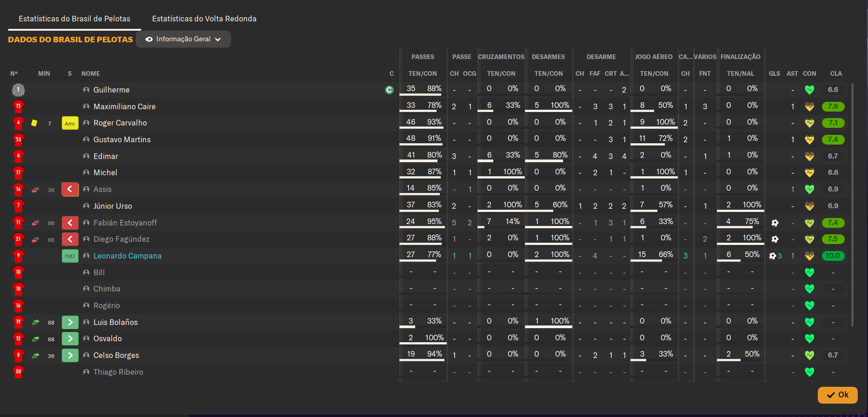The image size is (868, 417).
Task: Click player profile icon beside Gustavo Martins
Action: coord(86,139)
